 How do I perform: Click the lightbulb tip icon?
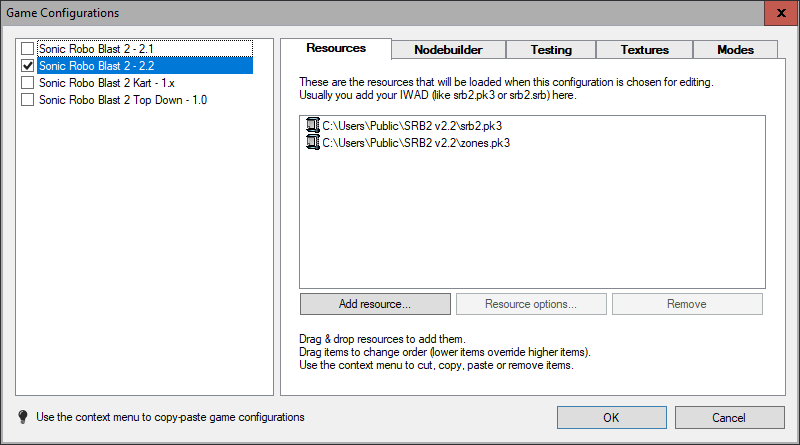22,417
